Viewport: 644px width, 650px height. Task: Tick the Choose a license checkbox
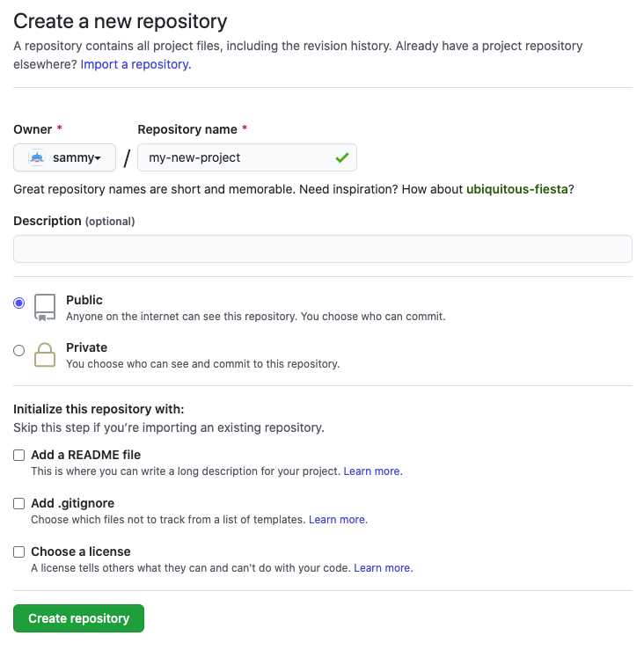click(19, 552)
